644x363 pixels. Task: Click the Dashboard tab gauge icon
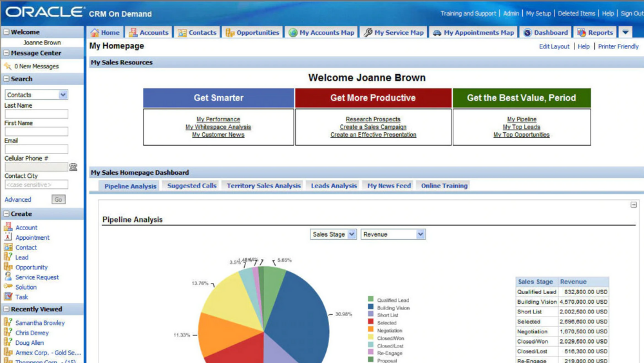527,32
